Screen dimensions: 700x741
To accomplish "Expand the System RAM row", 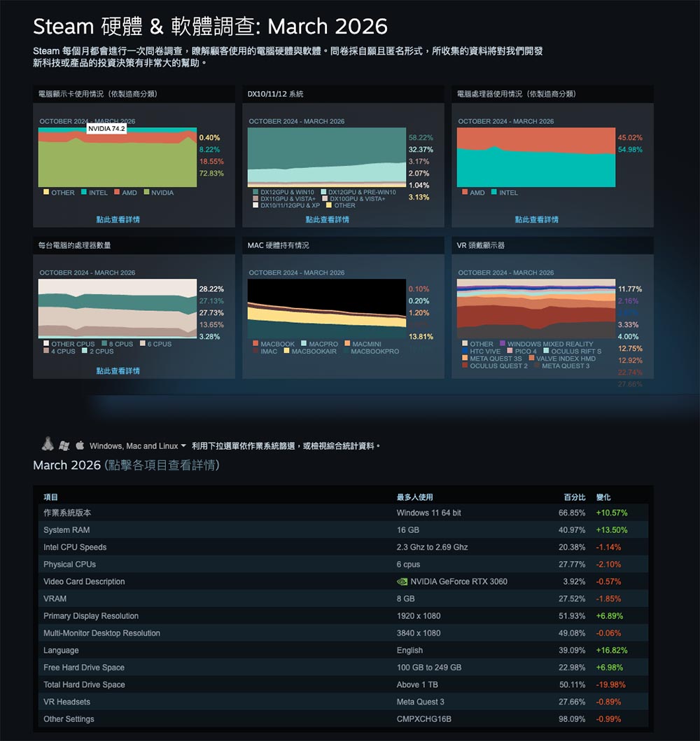I will coord(66,530).
